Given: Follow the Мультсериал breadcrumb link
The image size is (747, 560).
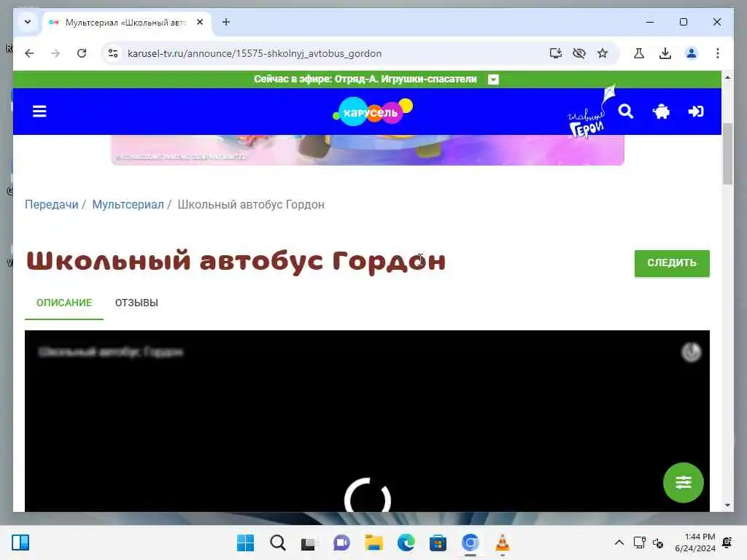Looking at the screenshot, I should [128, 204].
